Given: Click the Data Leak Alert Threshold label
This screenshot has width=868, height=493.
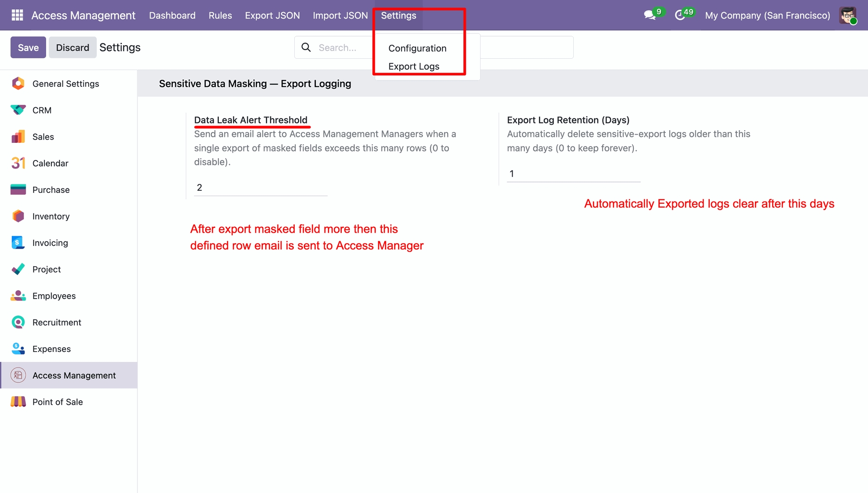Looking at the screenshot, I should pos(250,120).
